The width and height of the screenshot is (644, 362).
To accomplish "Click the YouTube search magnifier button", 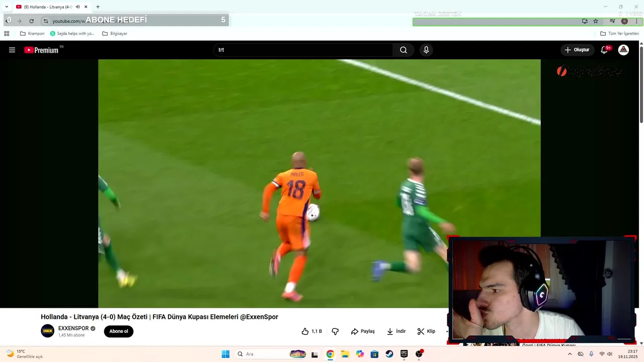I will tap(404, 50).
